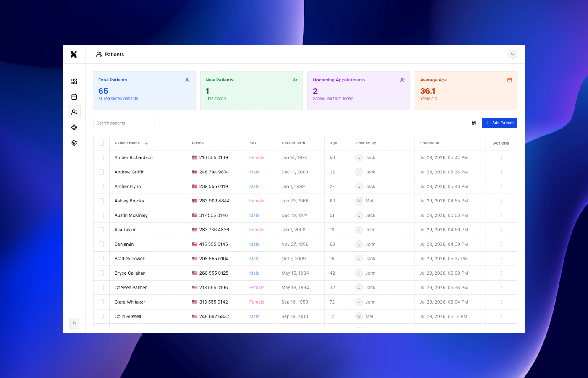The width and height of the screenshot is (588, 378).
Task: Click the Total Patients card users icon
Action: 188,80
